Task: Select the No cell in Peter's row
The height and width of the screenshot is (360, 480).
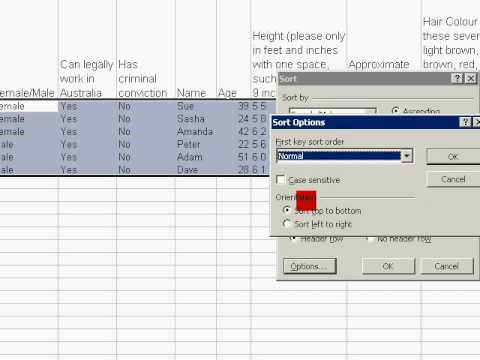Action: click(x=146, y=144)
